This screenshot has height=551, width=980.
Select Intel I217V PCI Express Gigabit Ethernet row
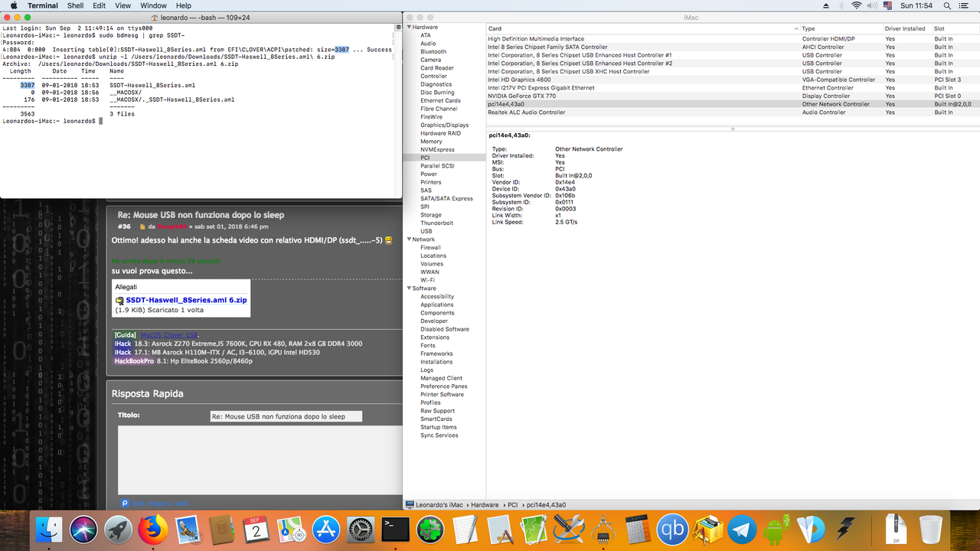(x=733, y=88)
